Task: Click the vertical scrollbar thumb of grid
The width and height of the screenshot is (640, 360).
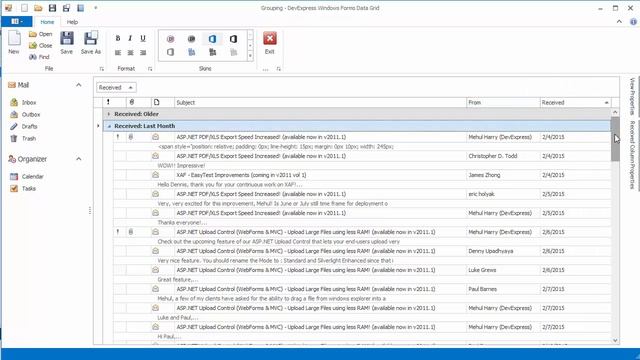Action: point(615,139)
